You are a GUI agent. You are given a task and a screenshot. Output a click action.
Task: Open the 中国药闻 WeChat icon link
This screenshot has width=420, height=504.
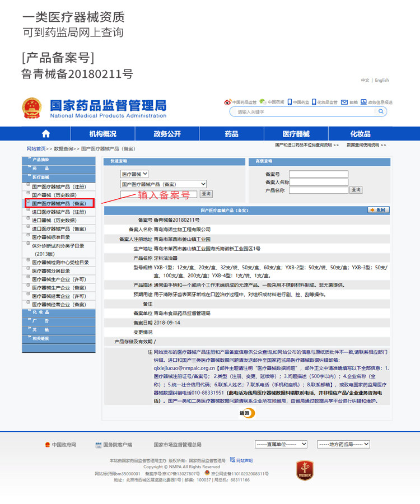point(263,102)
